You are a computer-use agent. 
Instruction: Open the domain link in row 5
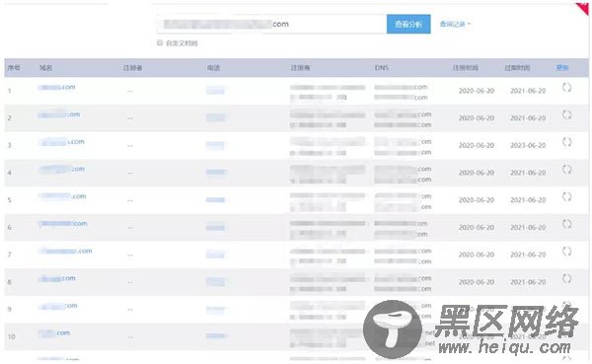pyautogui.click(x=62, y=196)
